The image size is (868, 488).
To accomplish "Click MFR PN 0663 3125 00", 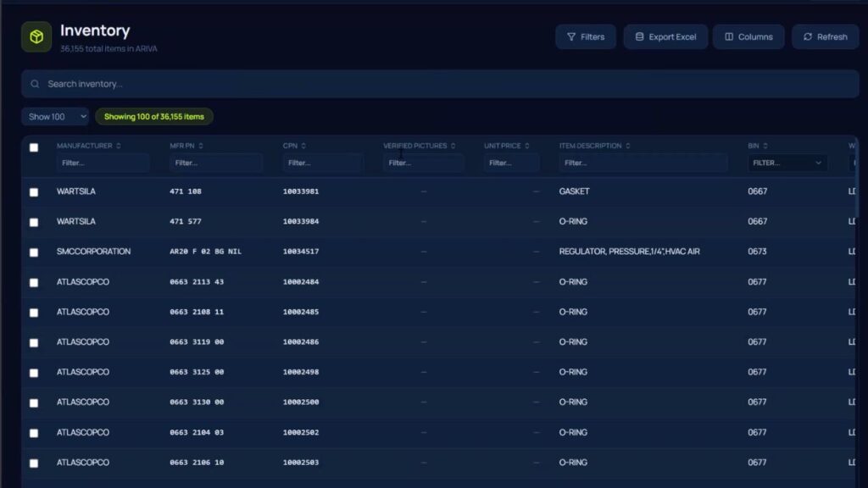I will (197, 372).
